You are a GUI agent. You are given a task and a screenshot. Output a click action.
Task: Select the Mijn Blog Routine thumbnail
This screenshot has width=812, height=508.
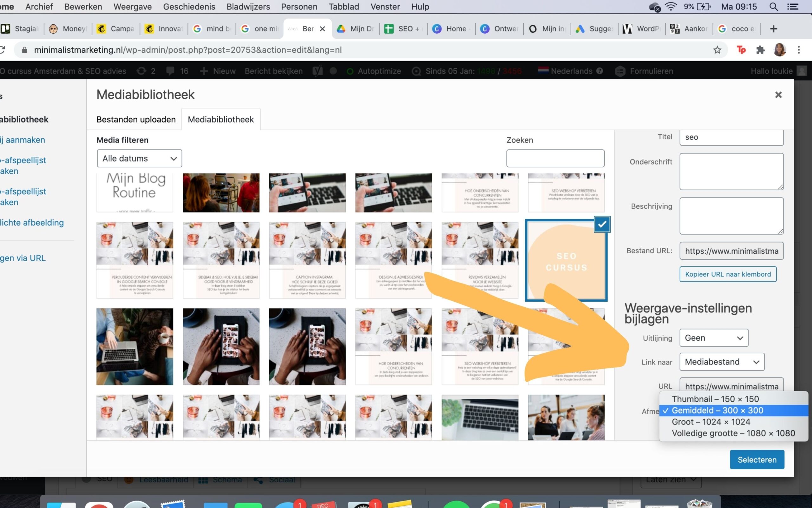point(135,193)
